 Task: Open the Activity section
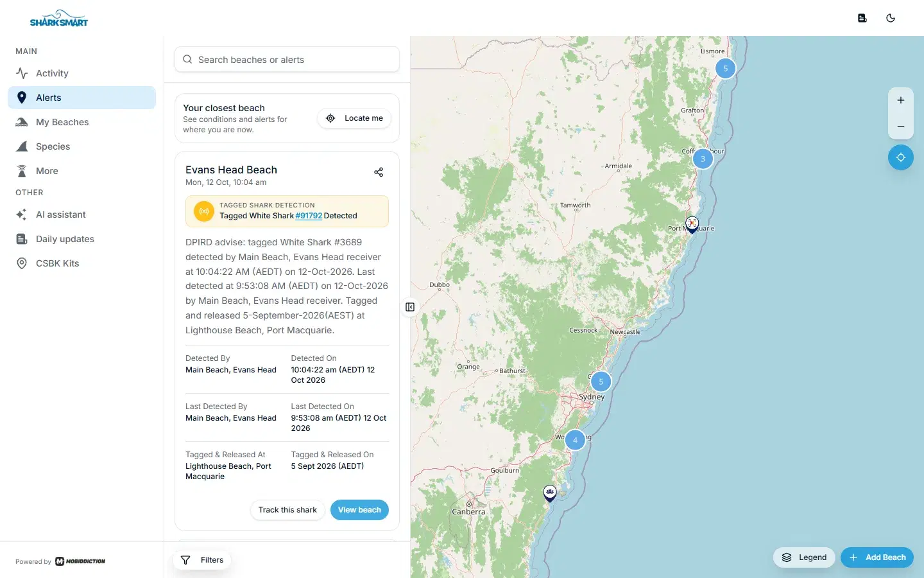81,73
